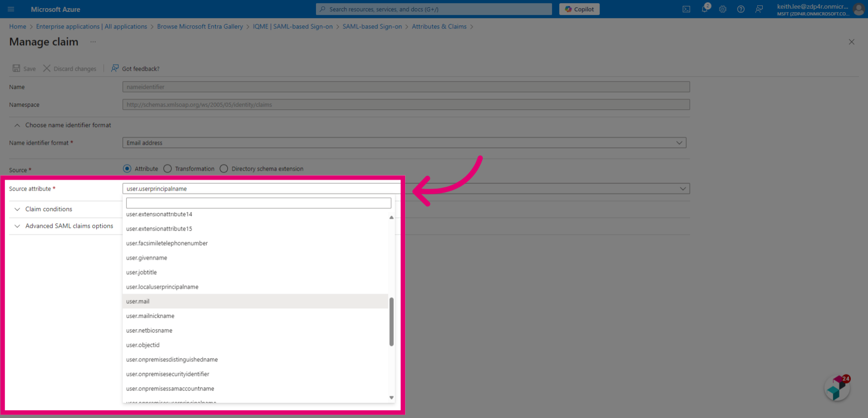Select user.extensionattribute14 option

(x=255, y=215)
